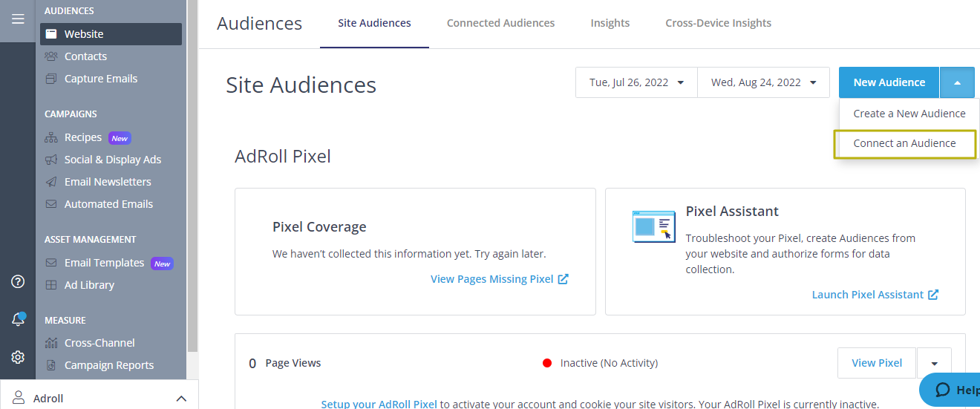Screen dimensions: 980x409
Task: Select Connect an Audience menu item
Action: coord(904,143)
